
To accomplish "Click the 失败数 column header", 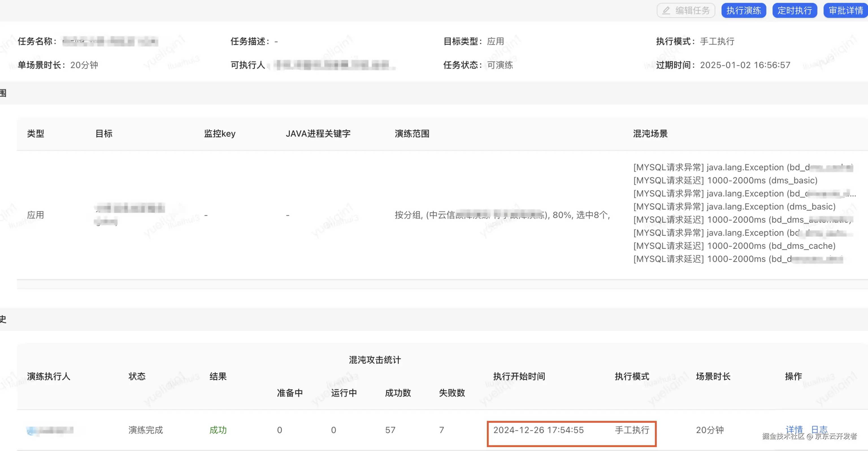I will point(452,393).
